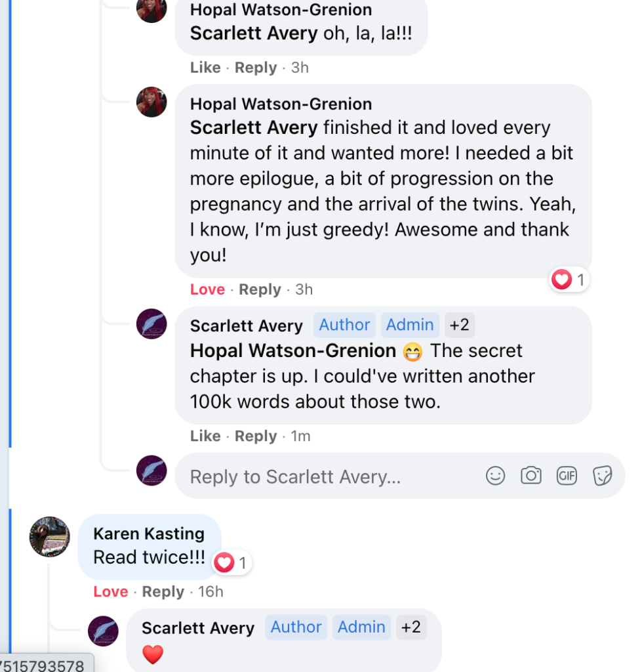Attach a photo using the camera icon
Screen dimensions: 642x672
point(531,476)
